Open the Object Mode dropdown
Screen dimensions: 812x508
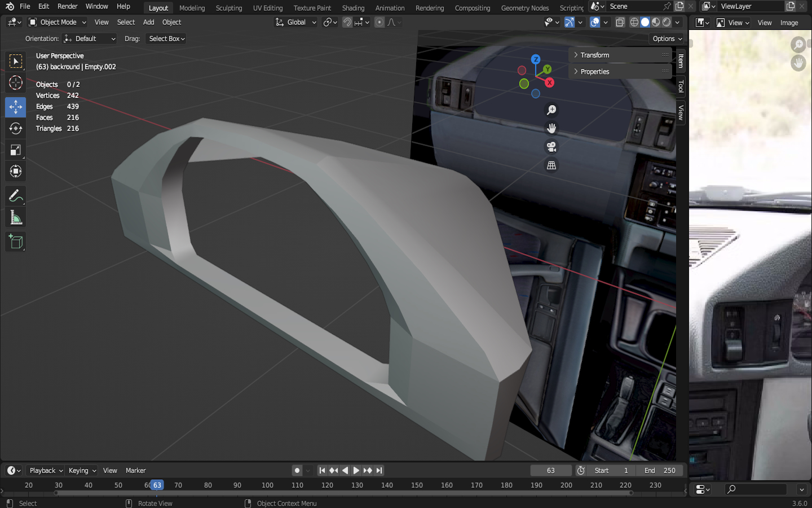pyautogui.click(x=58, y=23)
